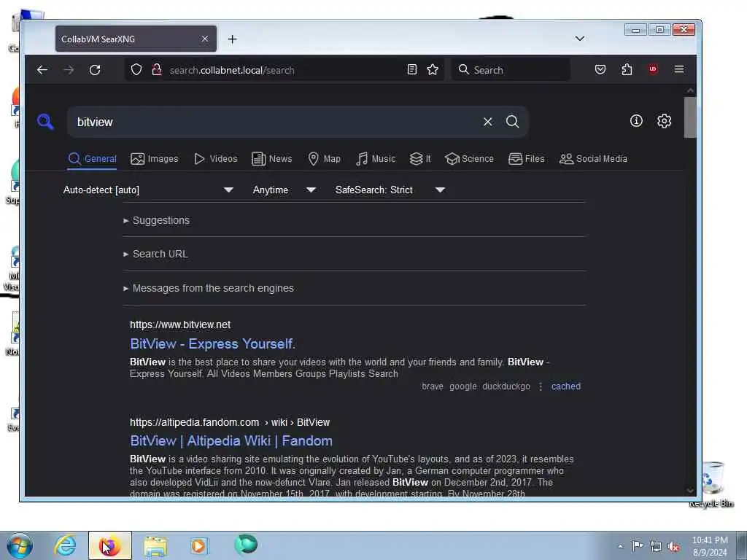The image size is (747, 560).
Task: Click the search.collabnet.local address bar
Action: pyautogui.click(x=286, y=70)
